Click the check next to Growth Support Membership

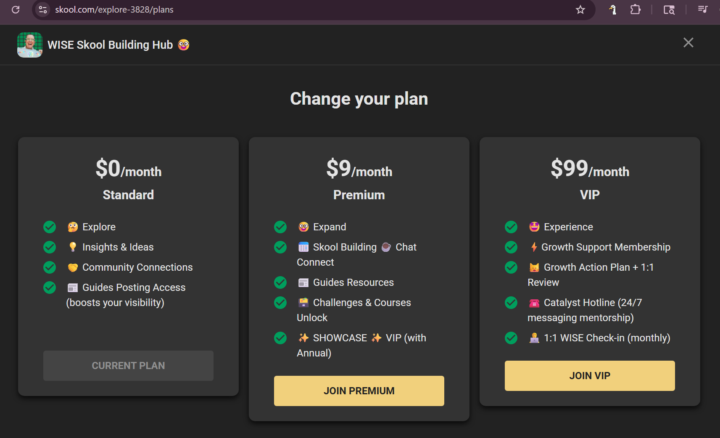point(511,247)
